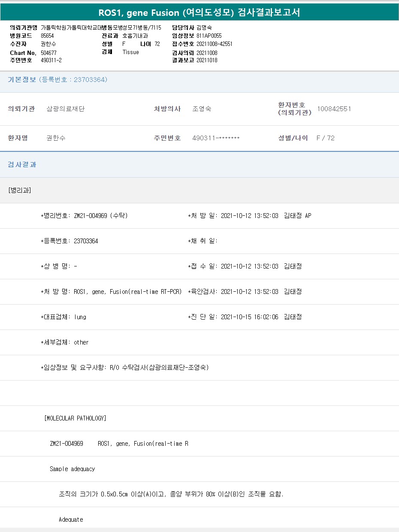The width and height of the screenshot is (399, 532).
Task: Click clinical info value '811AP0055'
Action: (209, 36)
